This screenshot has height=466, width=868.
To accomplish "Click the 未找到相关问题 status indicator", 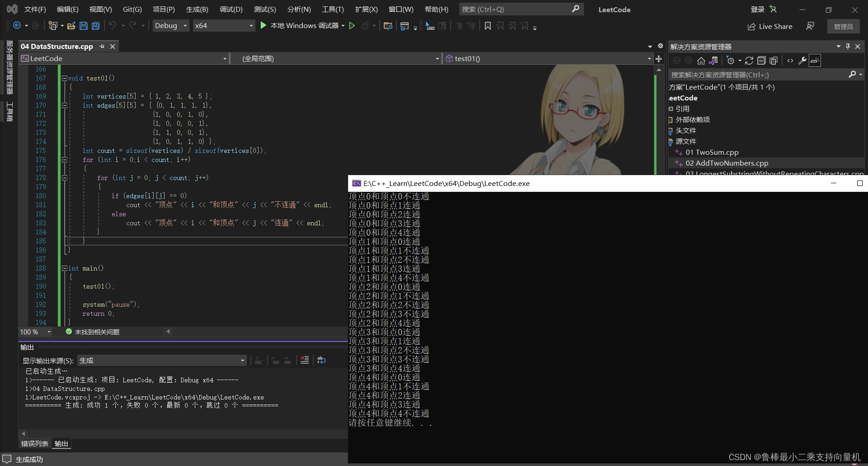I will 93,332.
